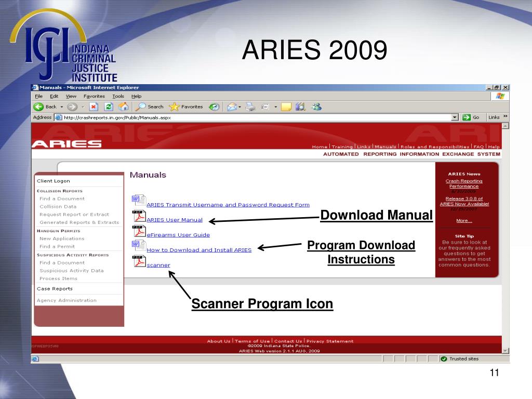Click the Word icon beside Transmit Request Form

139,200
